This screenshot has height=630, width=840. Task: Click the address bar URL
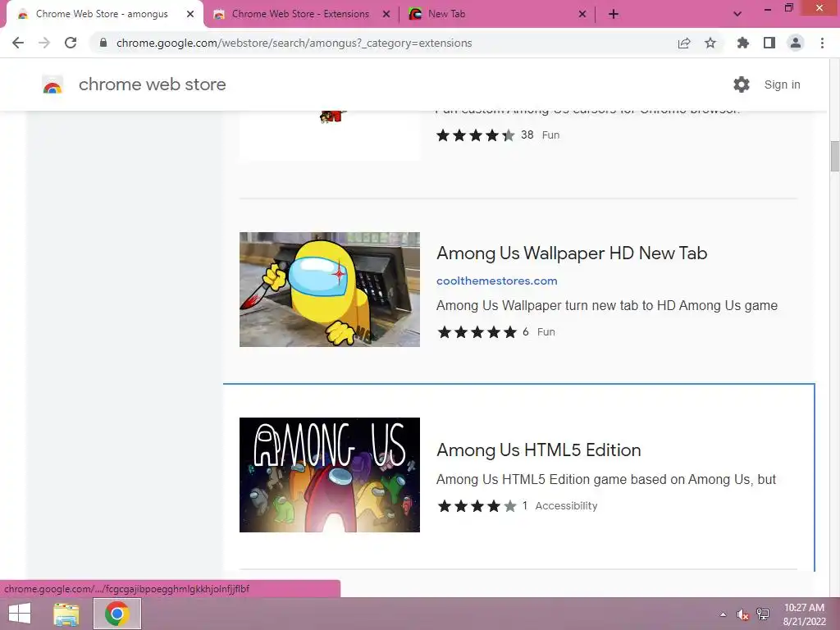[x=294, y=43]
